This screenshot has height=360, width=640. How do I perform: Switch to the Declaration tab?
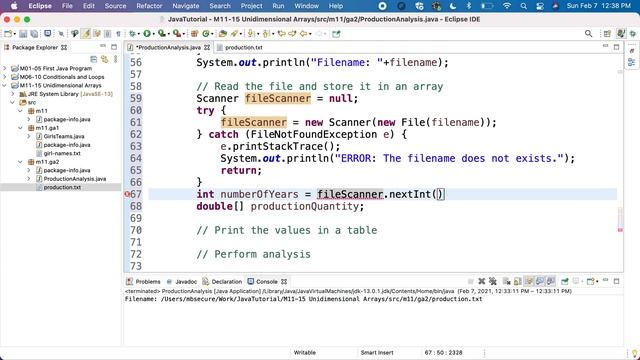point(227,282)
